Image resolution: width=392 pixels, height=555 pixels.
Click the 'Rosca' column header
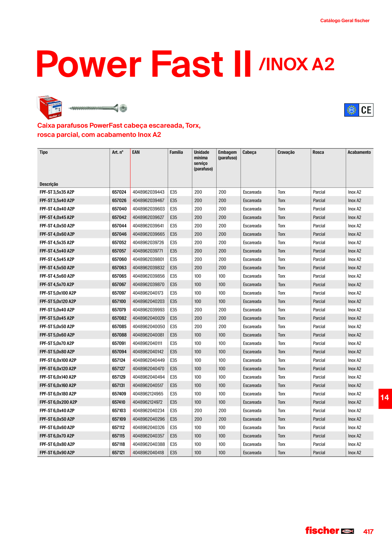coord(318,152)
